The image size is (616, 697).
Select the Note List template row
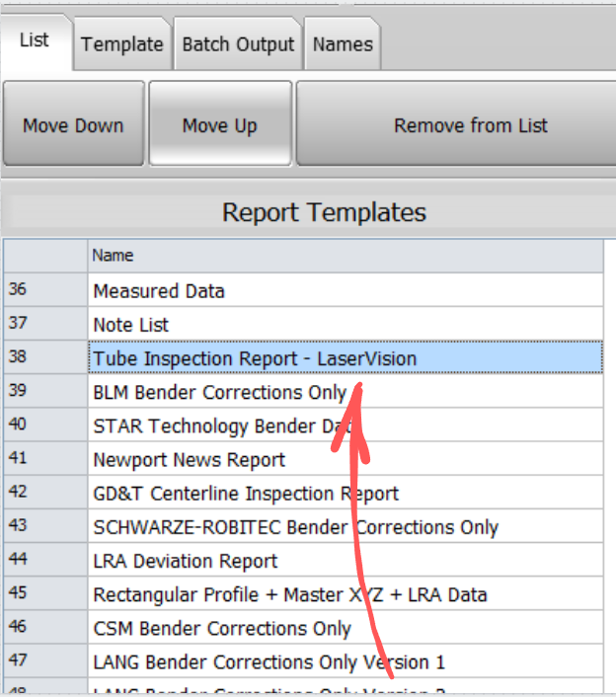131,325
